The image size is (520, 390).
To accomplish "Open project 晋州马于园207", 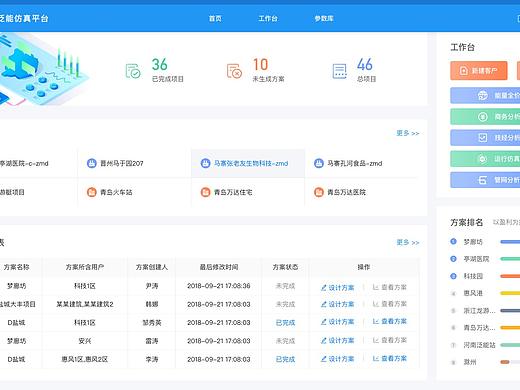I will (122, 163).
